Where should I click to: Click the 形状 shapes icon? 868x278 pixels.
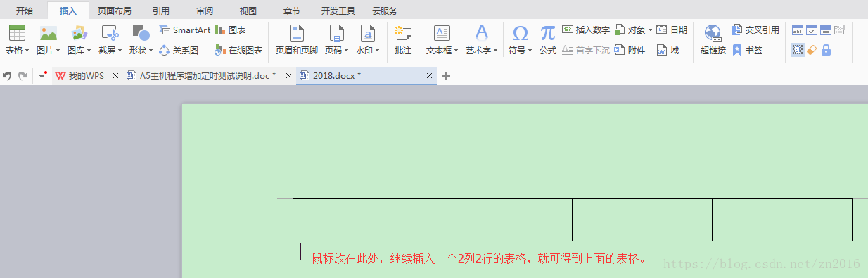[141, 33]
